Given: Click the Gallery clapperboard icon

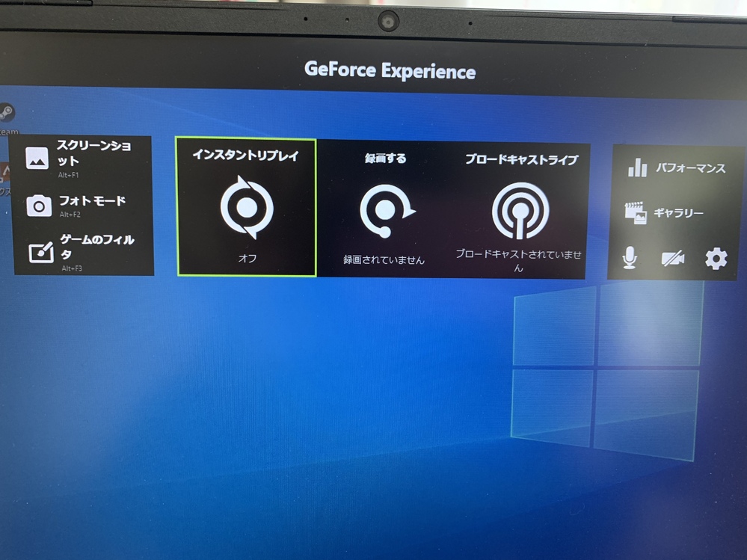Looking at the screenshot, I should [636, 213].
